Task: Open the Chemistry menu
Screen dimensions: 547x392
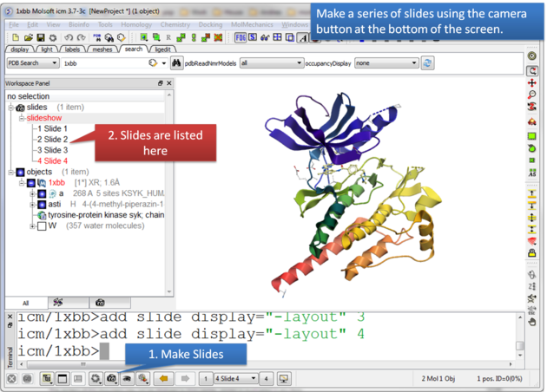Action: tap(175, 24)
